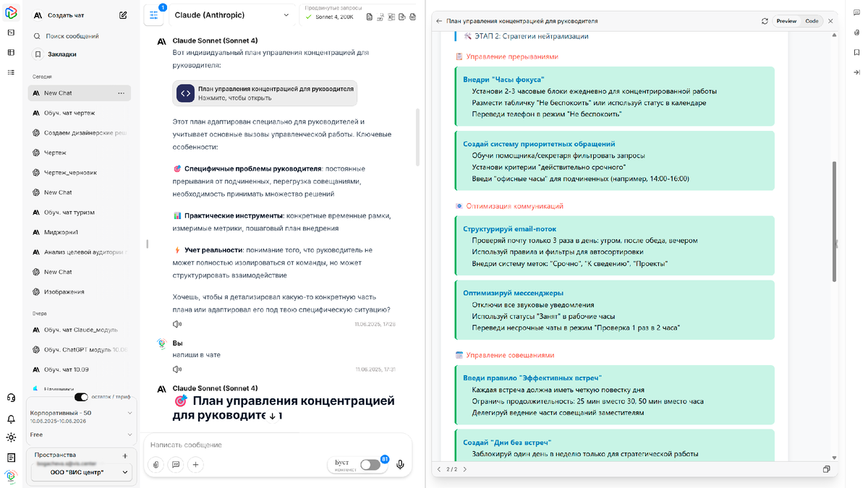
Task: Open New Chat three-dots options
Action: 121,93
